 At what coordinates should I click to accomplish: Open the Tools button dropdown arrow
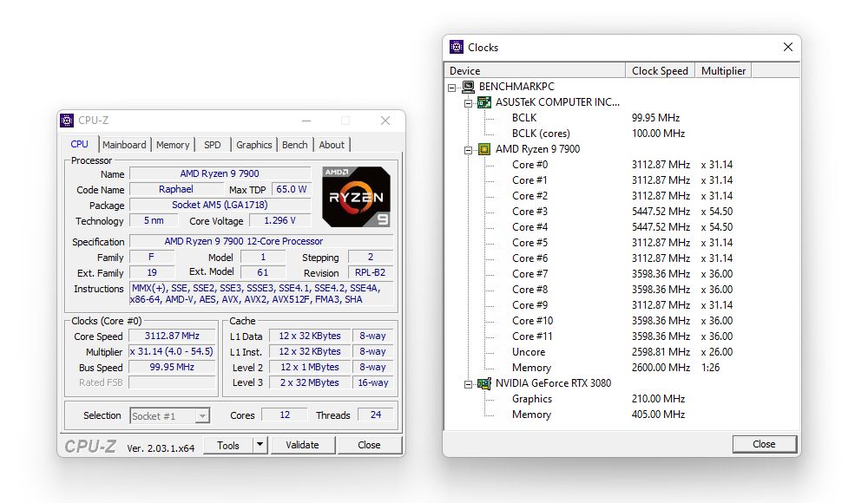pos(260,445)
